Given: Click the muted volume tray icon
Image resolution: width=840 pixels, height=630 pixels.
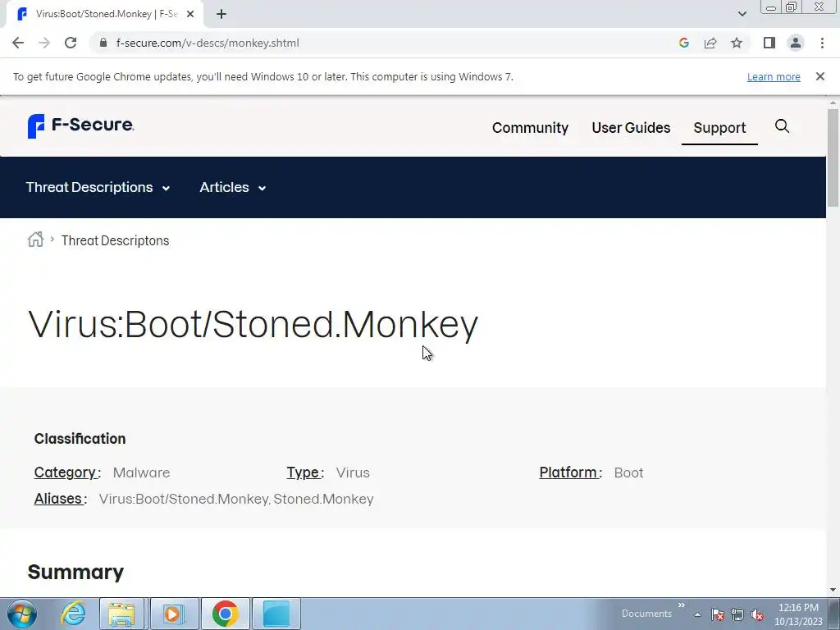Looking at the screenshot, I should click(x=757, y=614).
